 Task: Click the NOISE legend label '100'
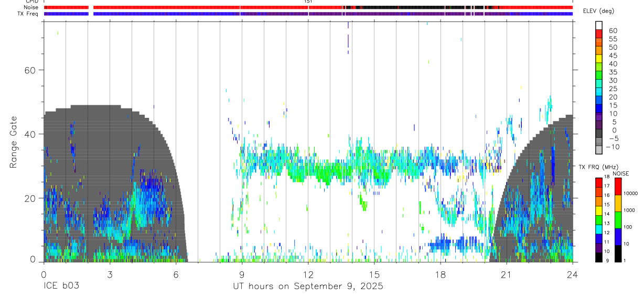point(628,227)
